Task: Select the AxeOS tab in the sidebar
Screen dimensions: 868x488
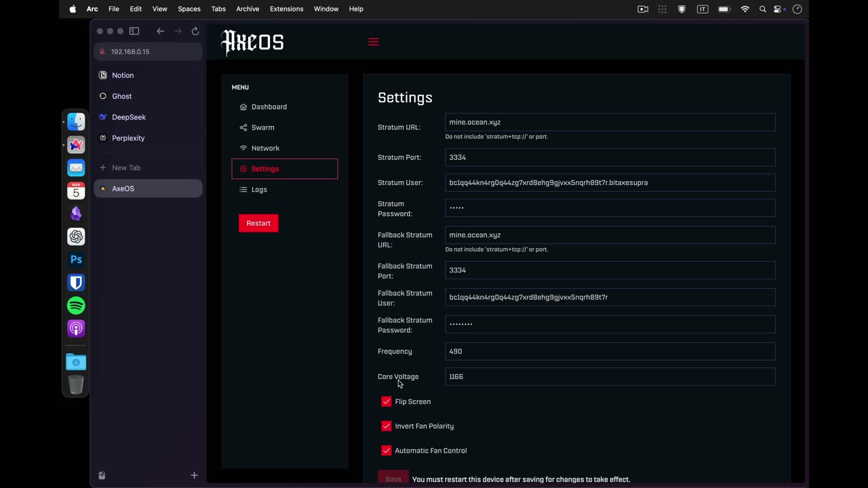Action: [x=148, y=188]
